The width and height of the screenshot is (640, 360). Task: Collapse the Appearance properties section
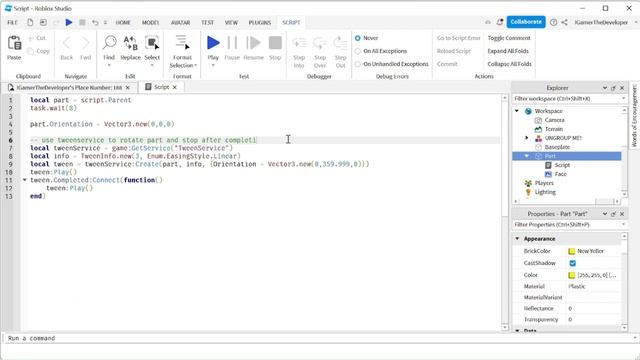(x=517, y=238)
